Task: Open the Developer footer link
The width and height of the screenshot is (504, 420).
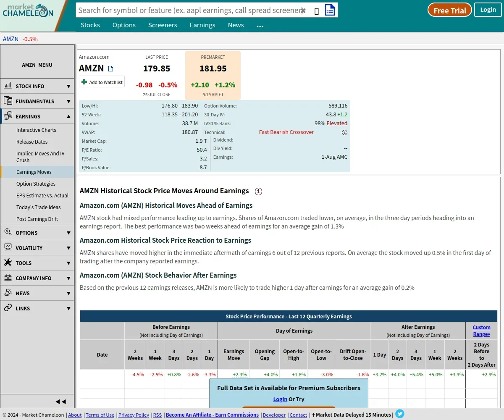Action: point(274,415)
